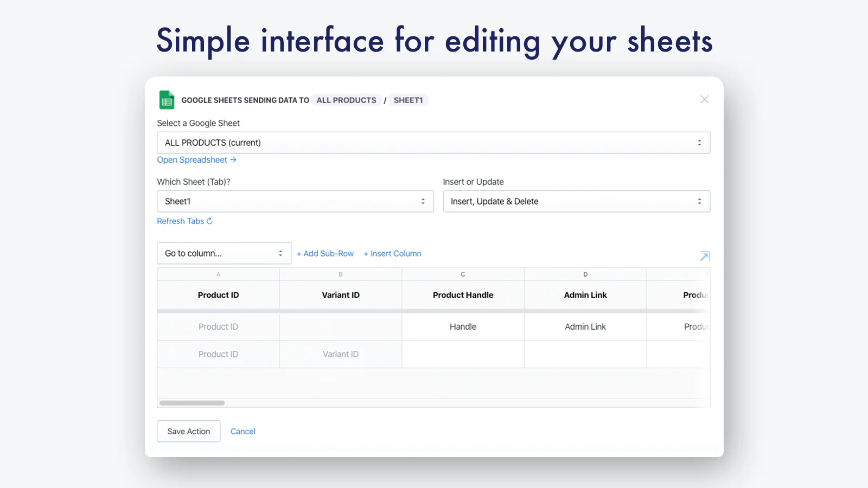Image resolution: width=868 pixels, height=488 pixels.
Task: Open the Which Sheet (Tab) dropdown
Action: [x=295, y=201]
